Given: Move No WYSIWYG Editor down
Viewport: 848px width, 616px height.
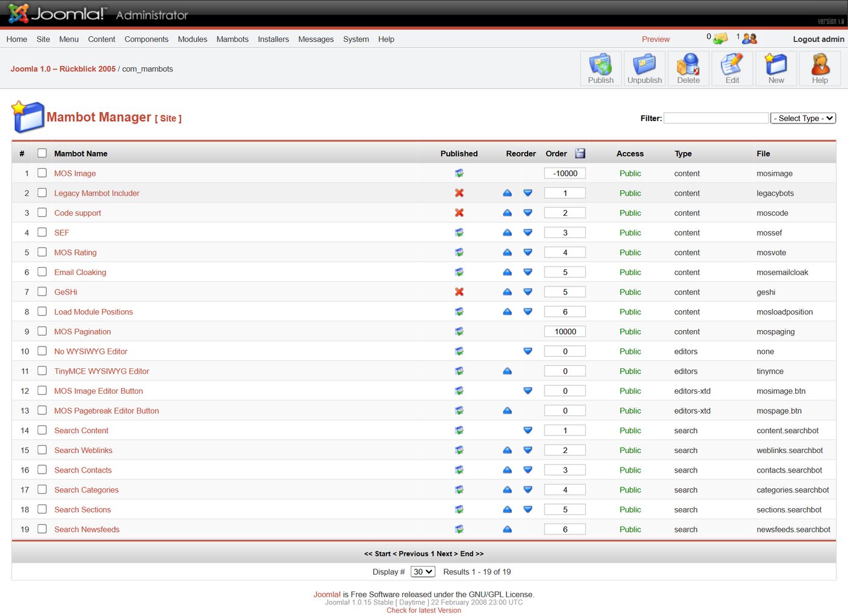Looking at the screenshot, I should coord(528,351).
